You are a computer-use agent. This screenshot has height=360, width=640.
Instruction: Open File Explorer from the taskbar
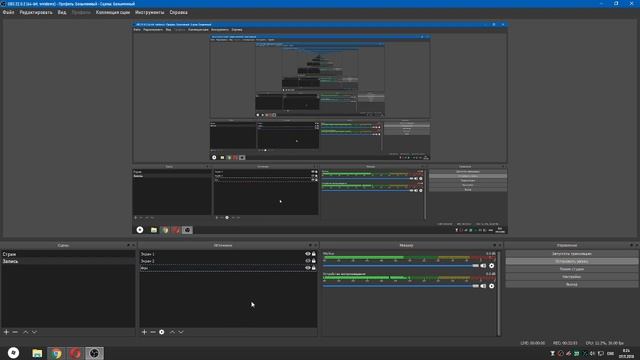click(37, 353)
